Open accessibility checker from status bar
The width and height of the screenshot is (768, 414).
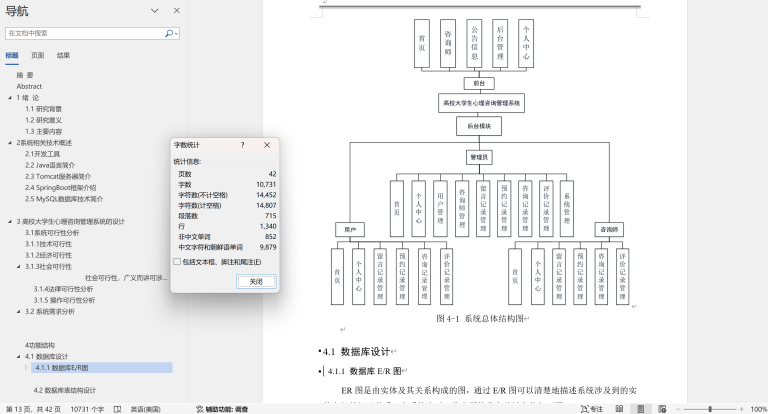pos(224,408)
